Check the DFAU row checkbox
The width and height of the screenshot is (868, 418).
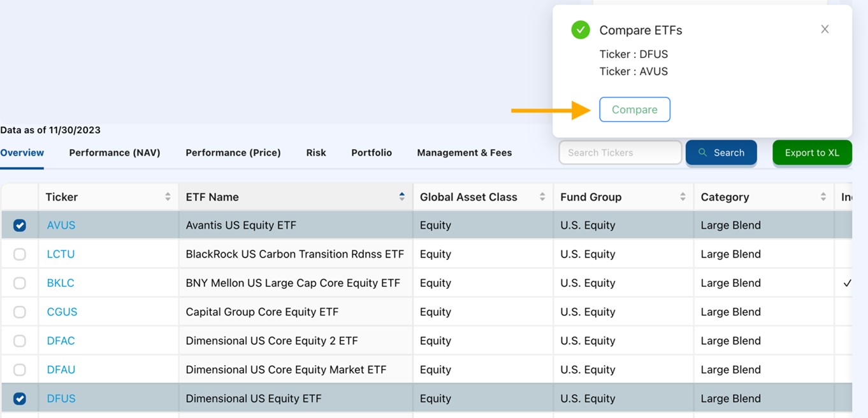tap(20, 370)
